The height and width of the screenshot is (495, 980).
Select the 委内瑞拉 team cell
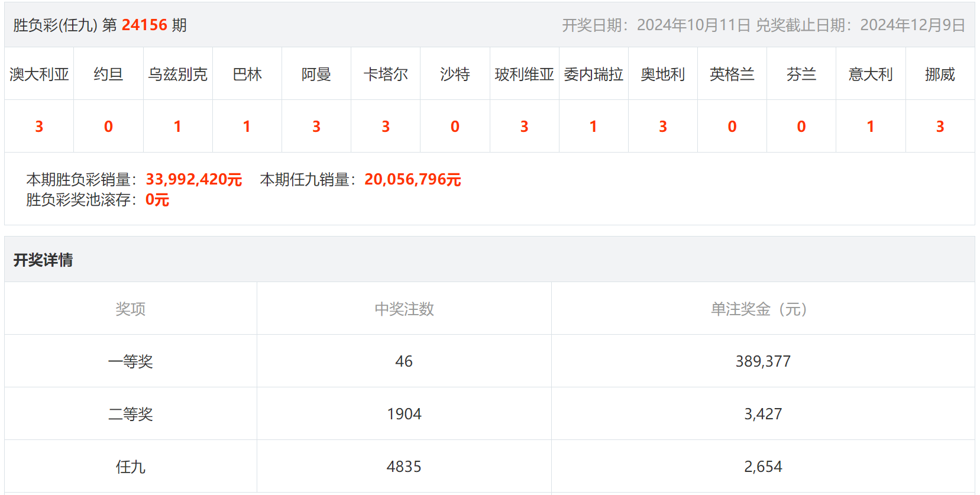[593, 74]
